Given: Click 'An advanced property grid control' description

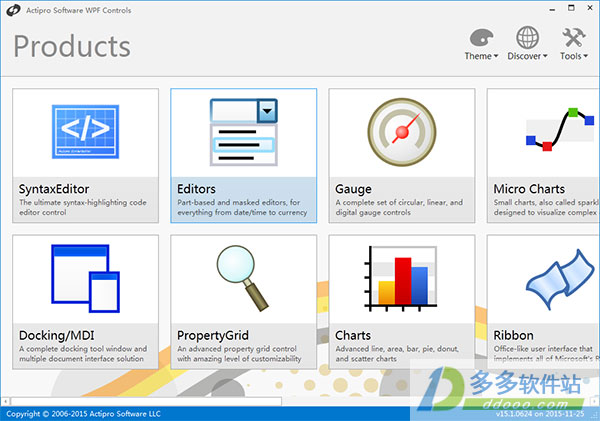Looking at the screenshot, I should [x=239, y=354].
